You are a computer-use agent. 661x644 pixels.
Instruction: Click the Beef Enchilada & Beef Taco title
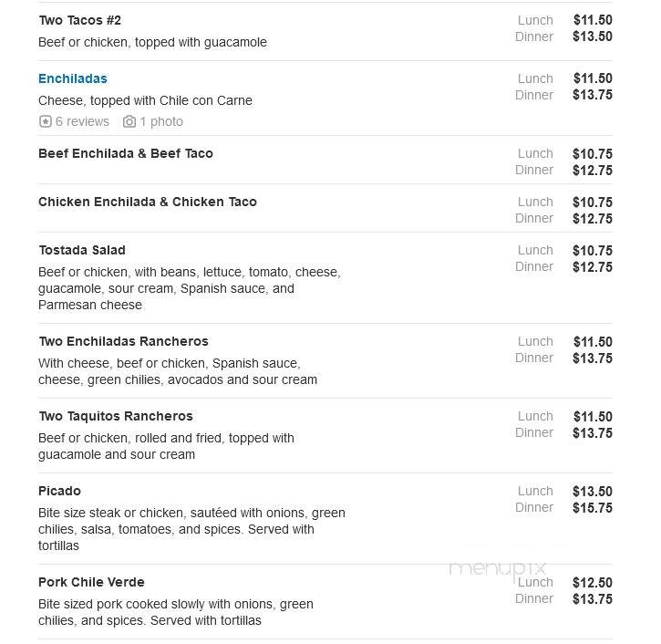(x=126, y=153)
